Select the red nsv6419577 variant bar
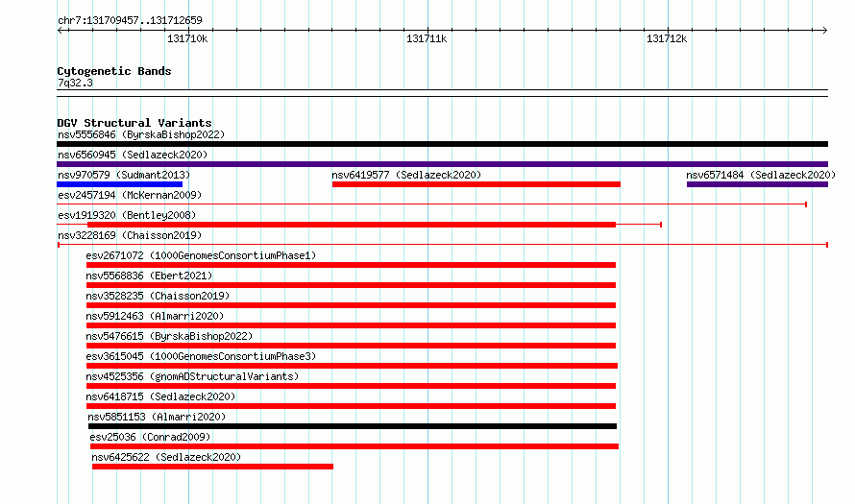This screenshot has width=855, height=504. pyautogui.click(x=476, y=184)
